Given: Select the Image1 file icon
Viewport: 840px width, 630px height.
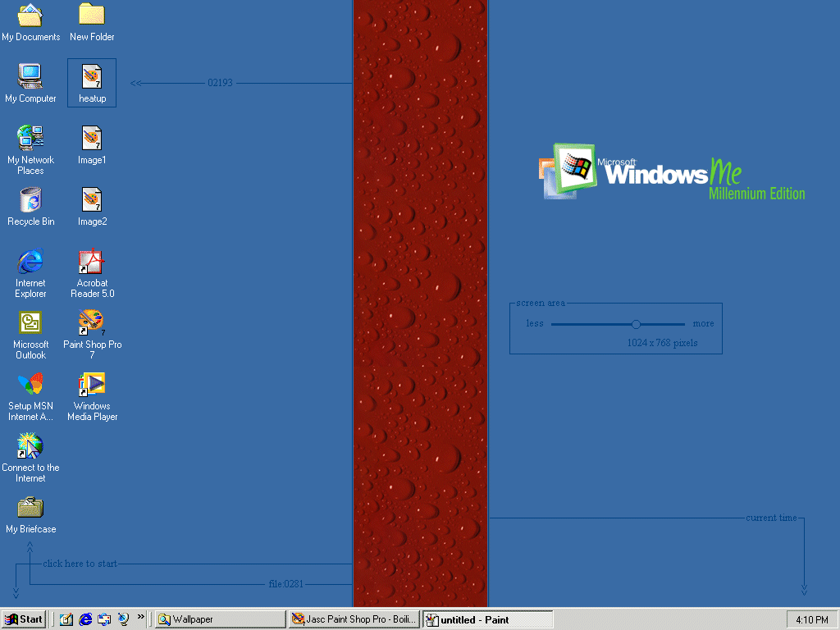Looking at the screenshot, I should click(92, 145).
